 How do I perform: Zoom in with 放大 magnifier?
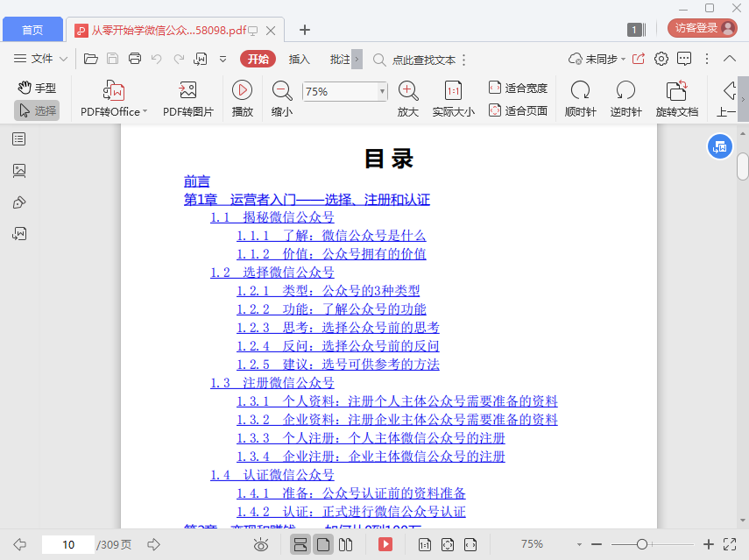[x=408, y=99]
